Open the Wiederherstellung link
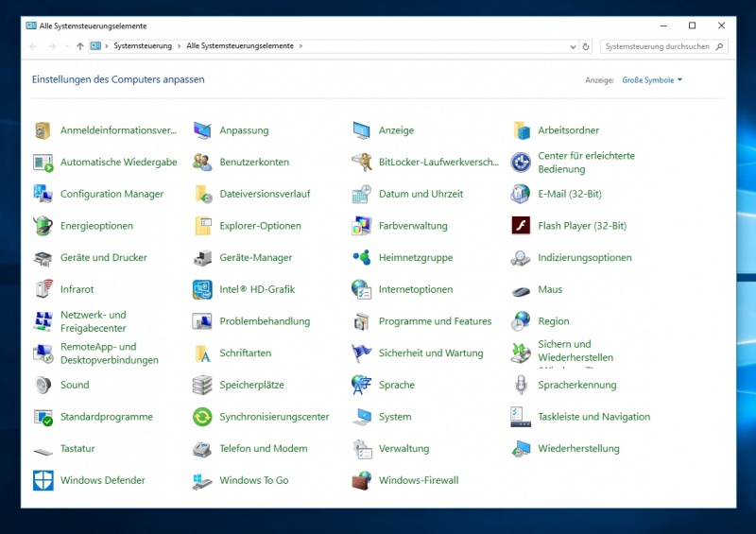 (x=578, y=449)
